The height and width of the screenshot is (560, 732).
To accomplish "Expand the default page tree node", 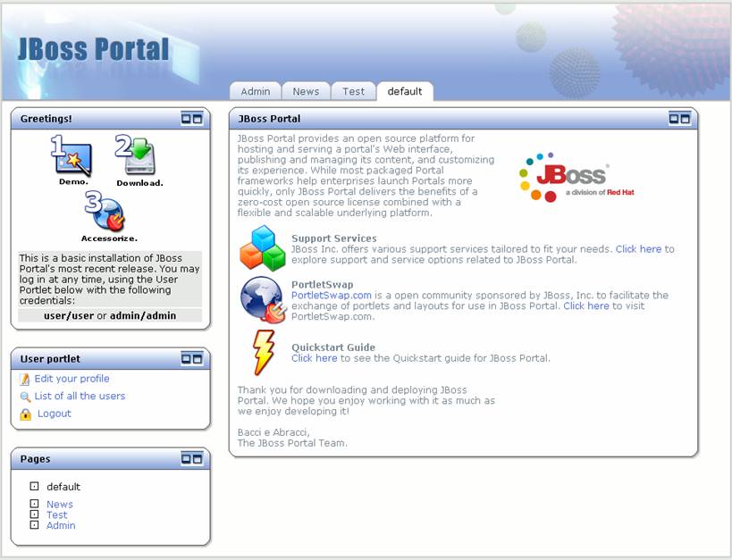I will point(34,486).
